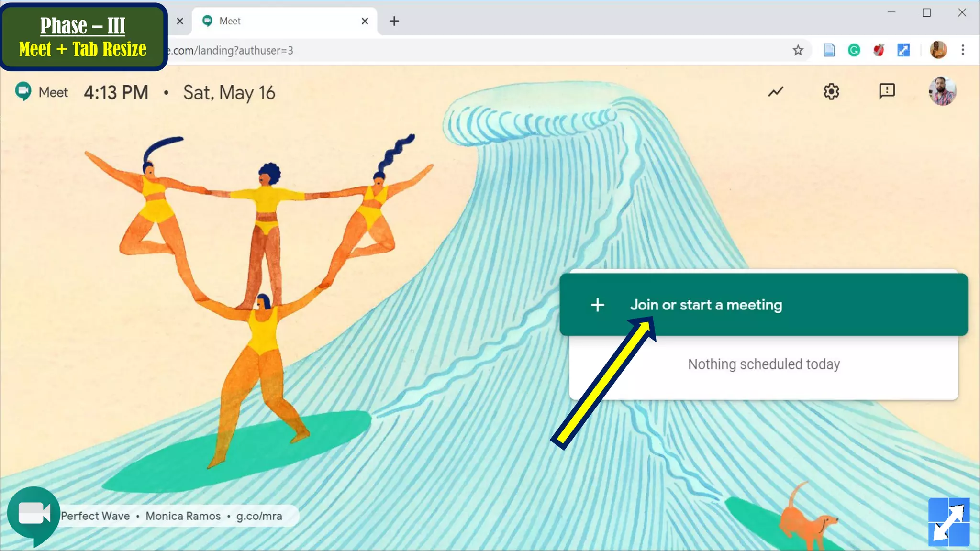Click the Tab Resize extension icon

coord(903,50)
